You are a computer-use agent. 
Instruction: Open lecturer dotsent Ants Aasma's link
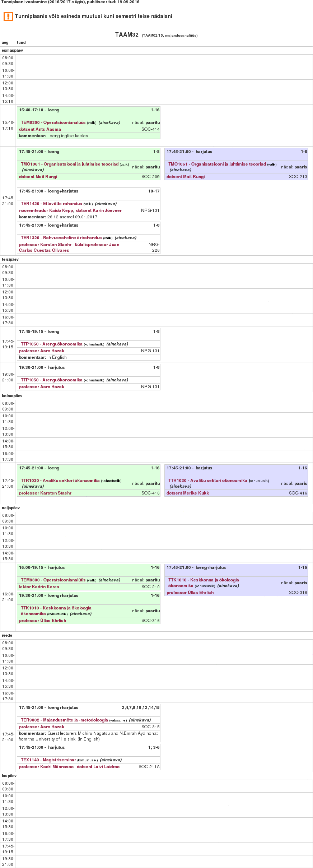(x=40, y=129)
